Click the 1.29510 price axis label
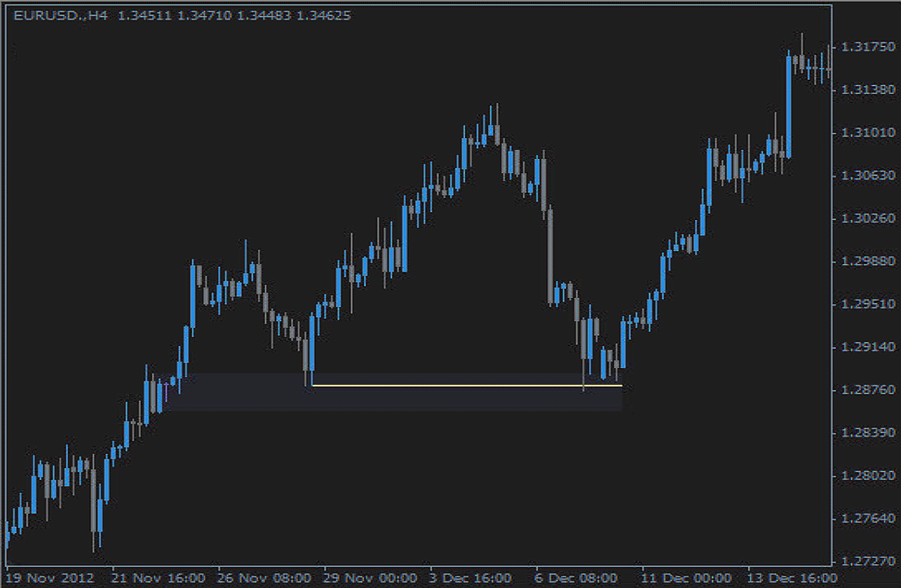The width and height of the screenshot is (901, 588). (x=868, y=304)
